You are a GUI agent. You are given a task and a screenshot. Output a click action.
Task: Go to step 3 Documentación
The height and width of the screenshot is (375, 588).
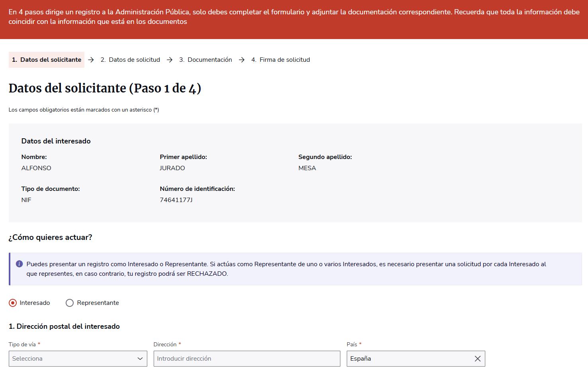[205, 60]
